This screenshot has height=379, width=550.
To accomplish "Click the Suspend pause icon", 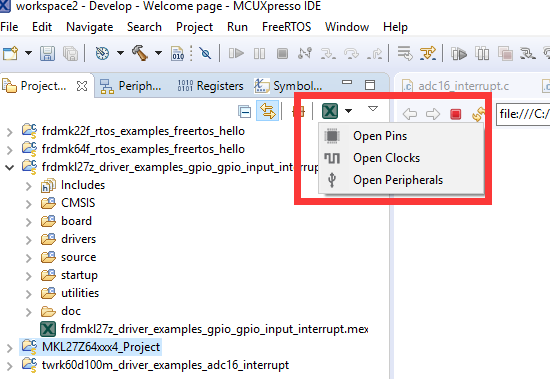I will point(260,53).
